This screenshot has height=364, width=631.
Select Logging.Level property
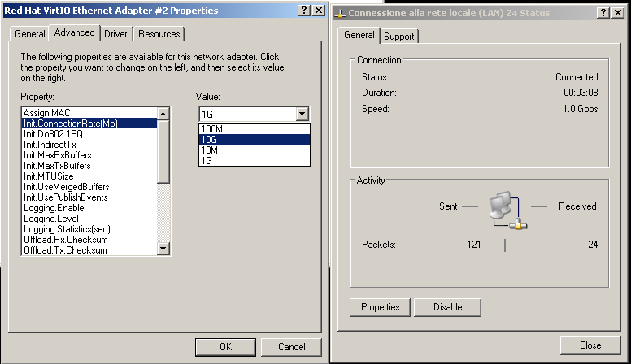(89, 219)
